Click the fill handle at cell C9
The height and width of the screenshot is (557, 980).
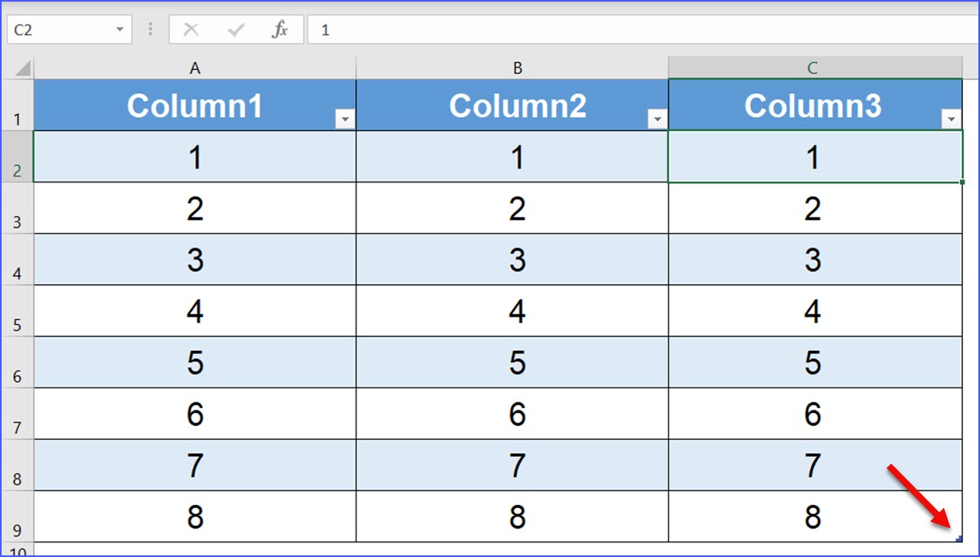click(x=960, y=537)
